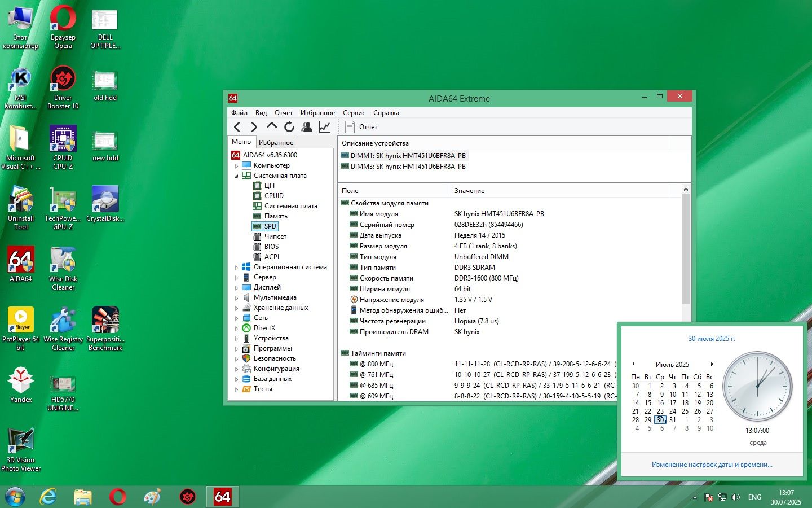
Task: Select Безопасность in the tree
Action: pos(275,358)
